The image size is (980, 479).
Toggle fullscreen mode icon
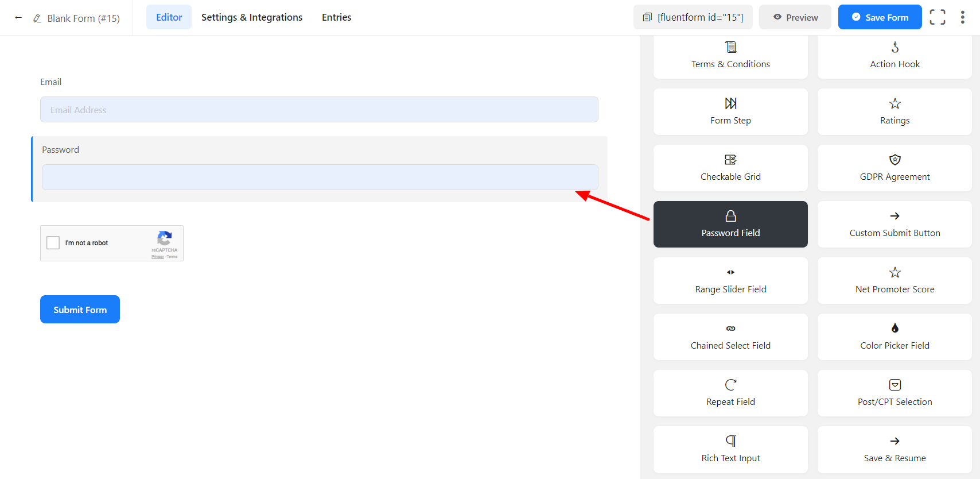tap(937, 17)
